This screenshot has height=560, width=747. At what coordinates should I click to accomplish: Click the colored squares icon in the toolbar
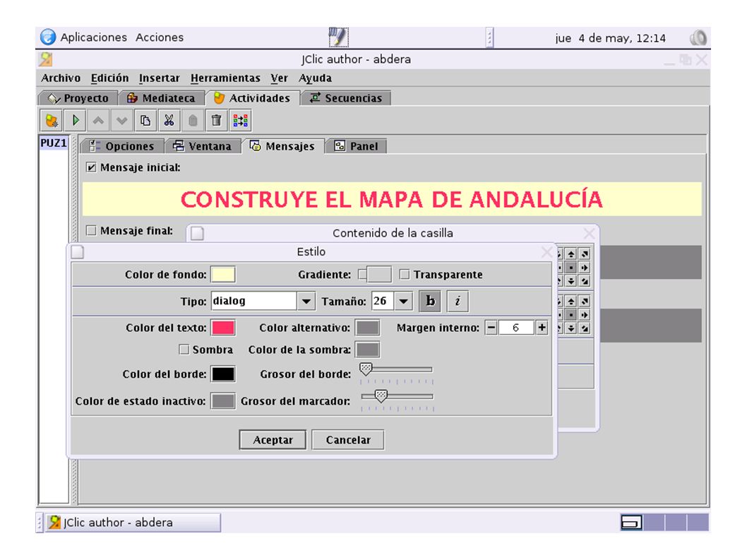(x=240, y=121)
